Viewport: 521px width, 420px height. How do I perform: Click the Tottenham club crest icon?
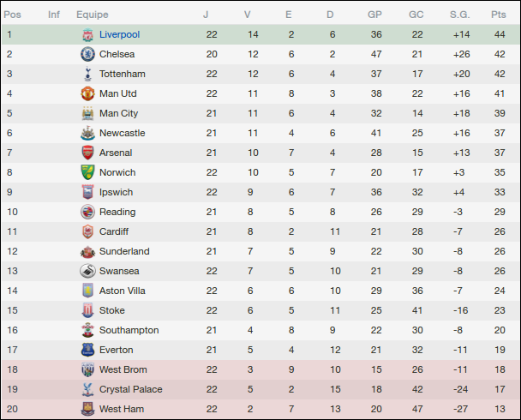point(87,74)
